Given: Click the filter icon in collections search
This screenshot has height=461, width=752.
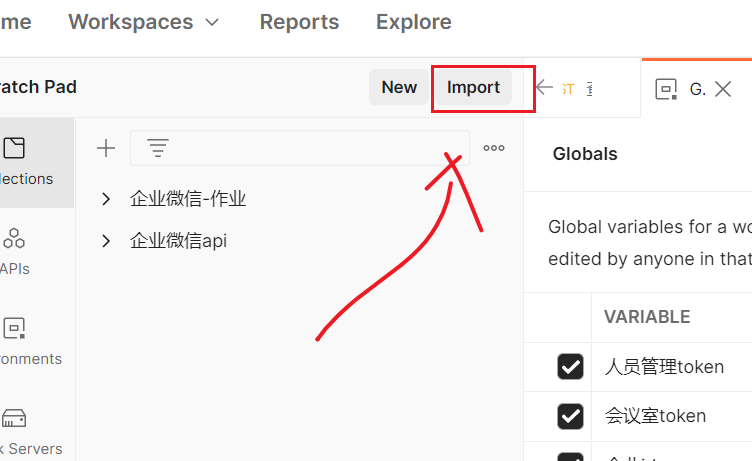Looking at the screenshot, I should click(158, 148).
